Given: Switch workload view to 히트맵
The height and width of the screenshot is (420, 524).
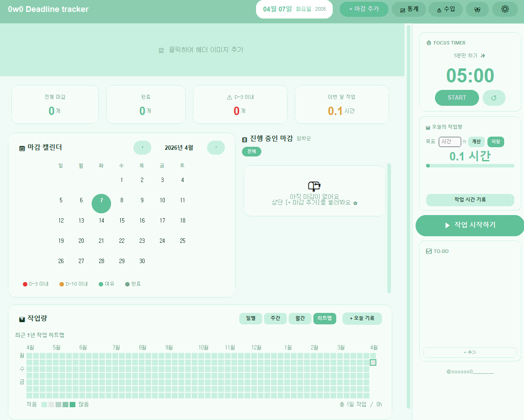Looking at the screenshot, I should pyautogui.click(x=325, y=319).
